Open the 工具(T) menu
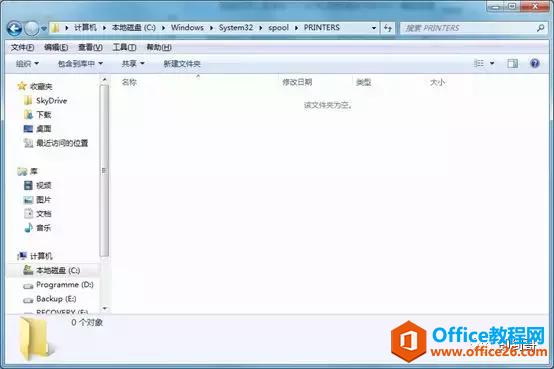This screenshot has height=369, width=554. point(124,47)
